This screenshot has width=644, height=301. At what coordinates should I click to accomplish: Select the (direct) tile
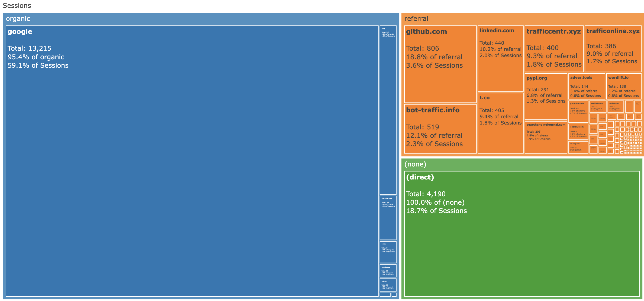point(522,234)
